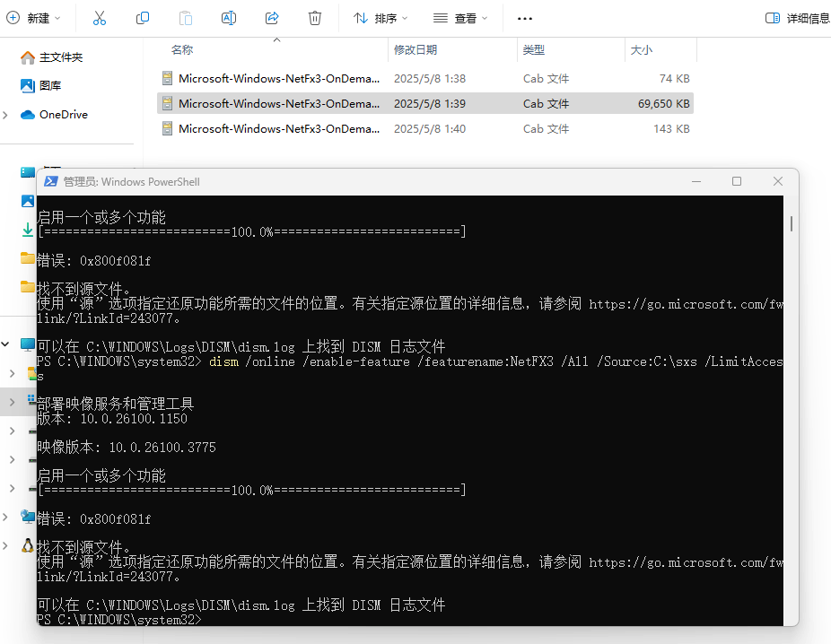Click the Desktop icon in sidebar

click(x=28, y=172)
